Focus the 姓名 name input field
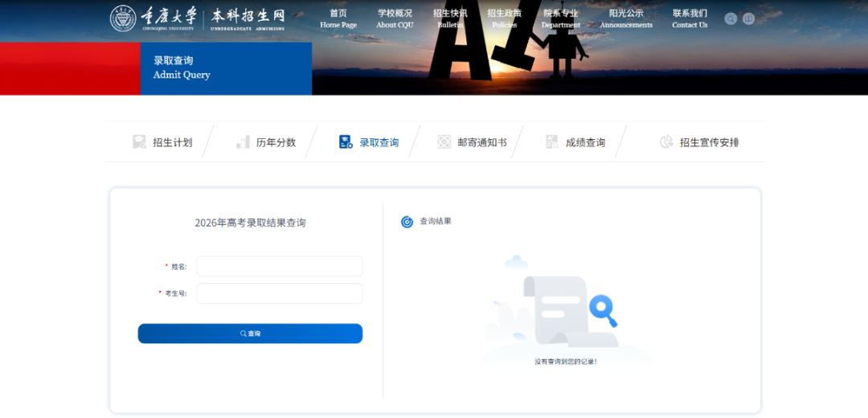Viewport: 868px width, 418px height. coord(280,266)
